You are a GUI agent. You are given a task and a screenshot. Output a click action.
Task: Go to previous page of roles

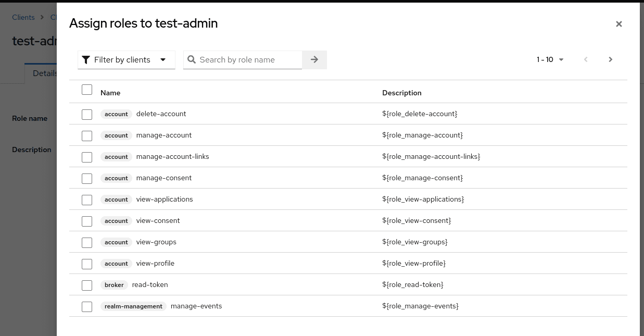pos(586,60)
